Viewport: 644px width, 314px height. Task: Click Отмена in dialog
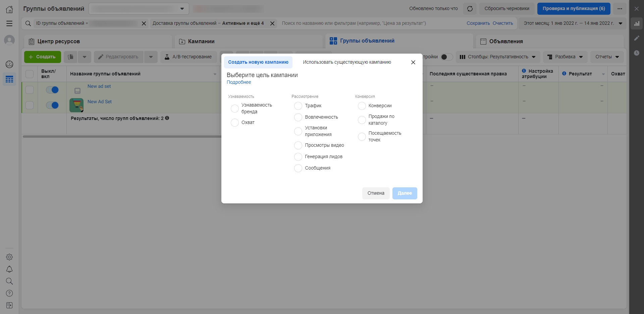tap(376, 193)
